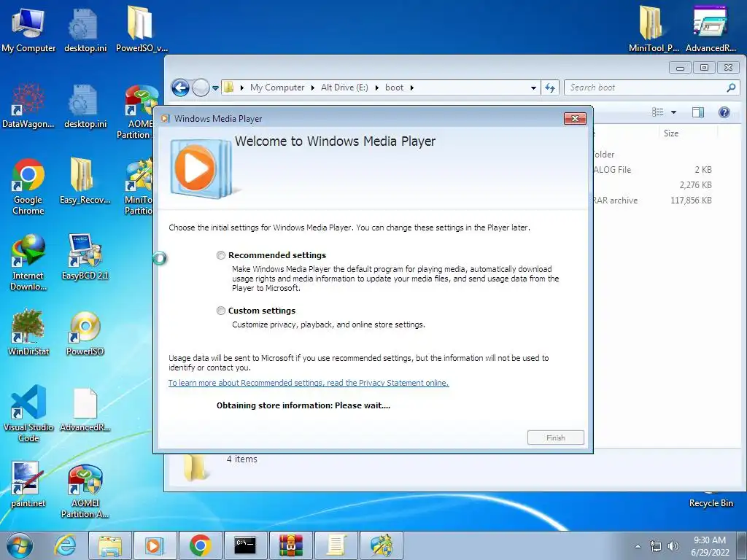Expand the arrow after Alt Drive (E:)
The image size is (747, 560).
point(376,87)
